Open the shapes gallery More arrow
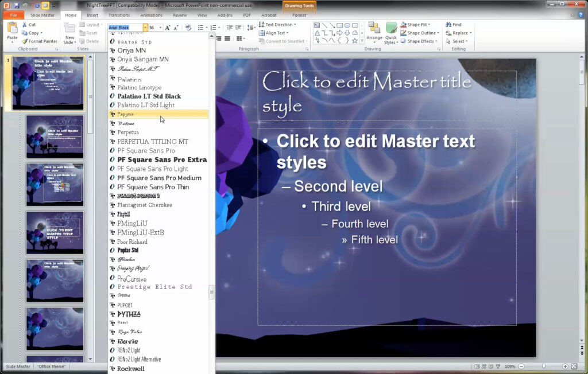Image resolution: width=588 pixels, height=374 pixels. 361,39
